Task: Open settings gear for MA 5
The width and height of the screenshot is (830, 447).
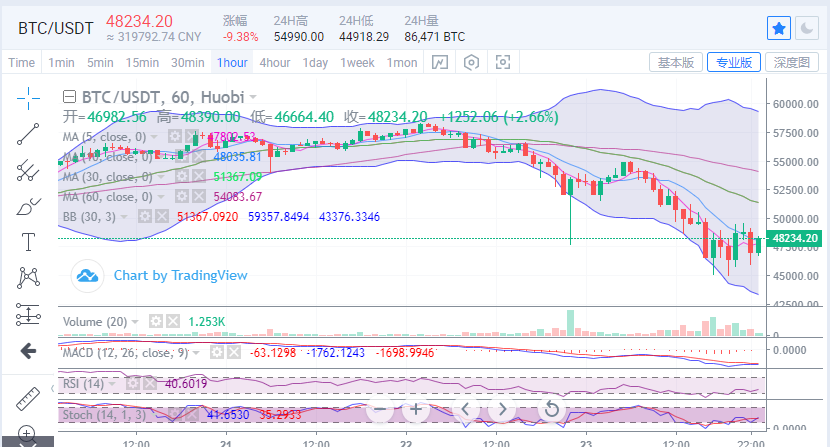Action: (x=175, y=137)
